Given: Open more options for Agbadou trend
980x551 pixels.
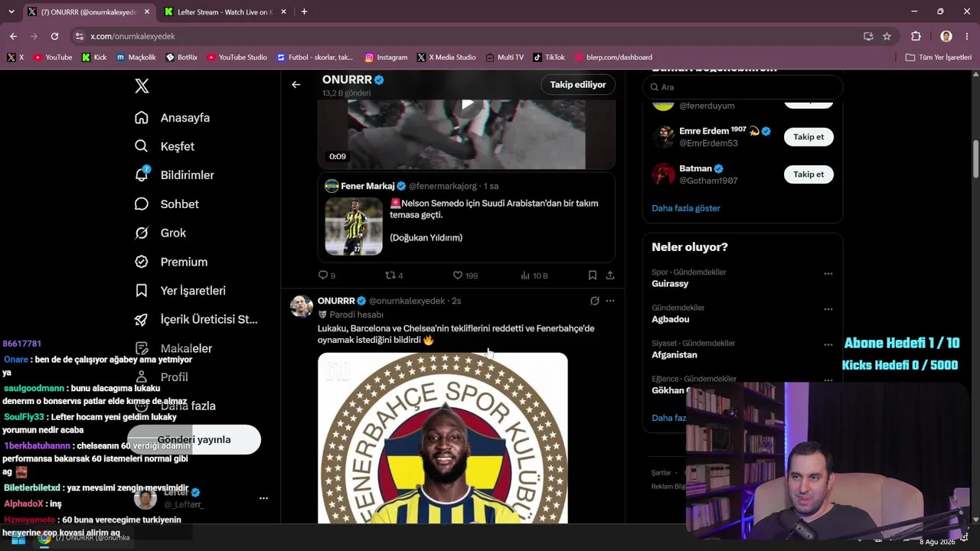Looking at the screenshot, I should (828, 309).
